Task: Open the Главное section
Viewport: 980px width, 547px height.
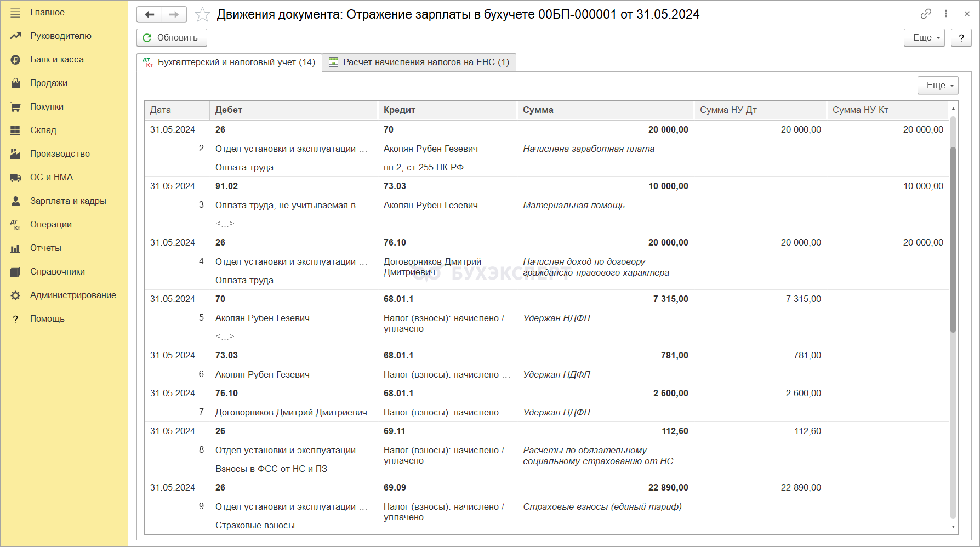Action: click(47, 13)
